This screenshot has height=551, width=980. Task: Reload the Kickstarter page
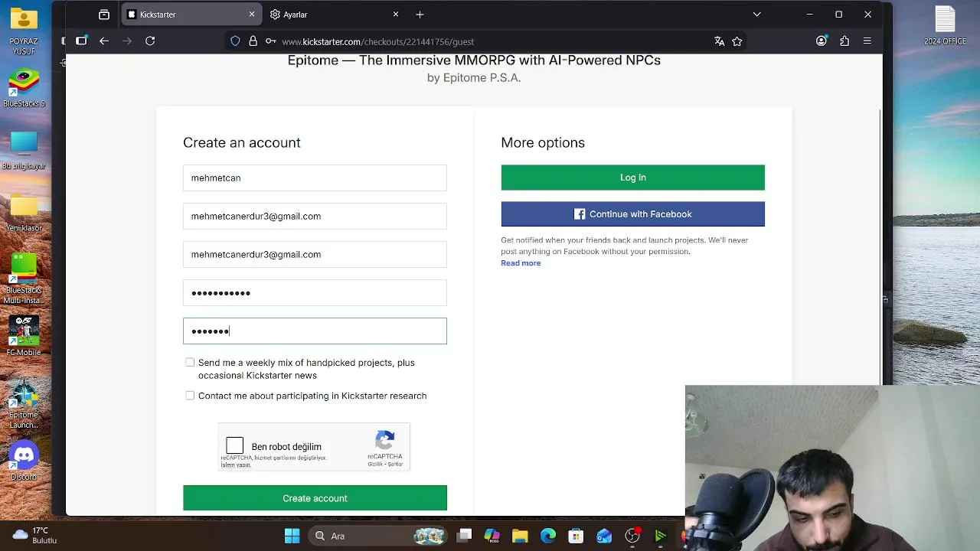150,41
